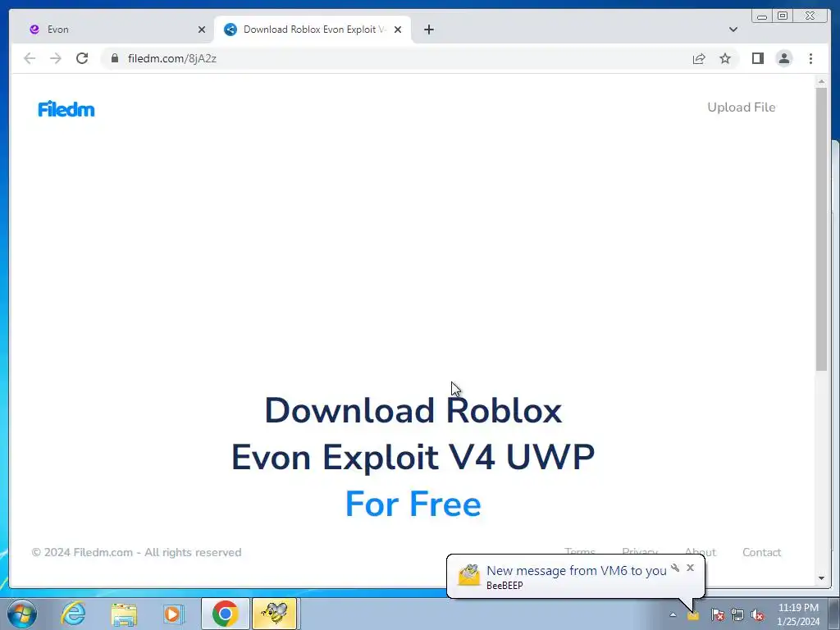Go back to the previous page
The width and height of the screenshot is (840, 630).
pos(30,58)
